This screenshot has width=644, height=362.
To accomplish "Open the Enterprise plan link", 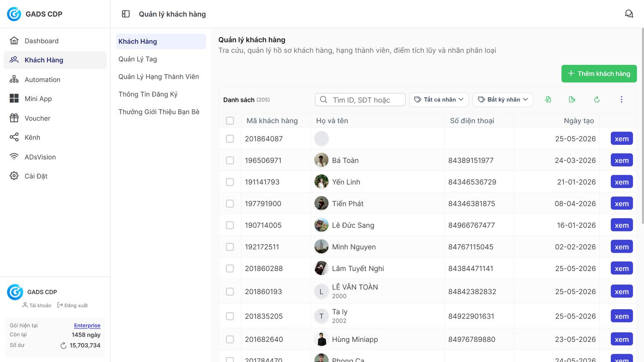I will click(87, 326).
